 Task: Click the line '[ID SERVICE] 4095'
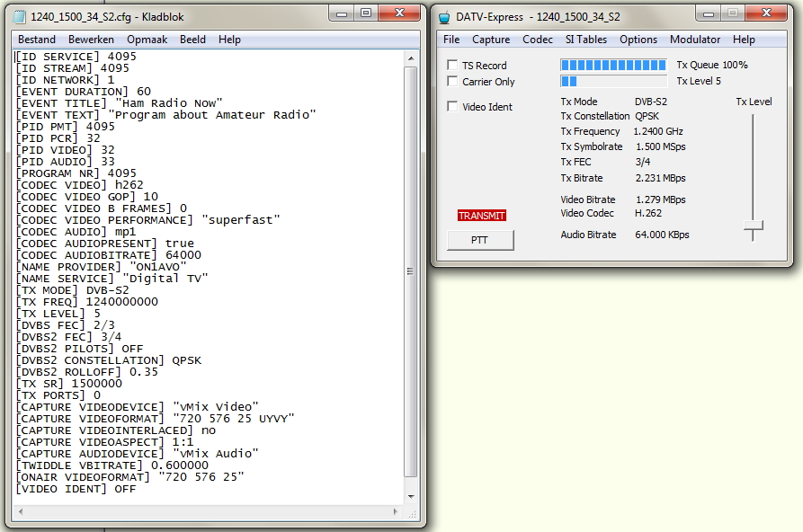coord(76,57)
